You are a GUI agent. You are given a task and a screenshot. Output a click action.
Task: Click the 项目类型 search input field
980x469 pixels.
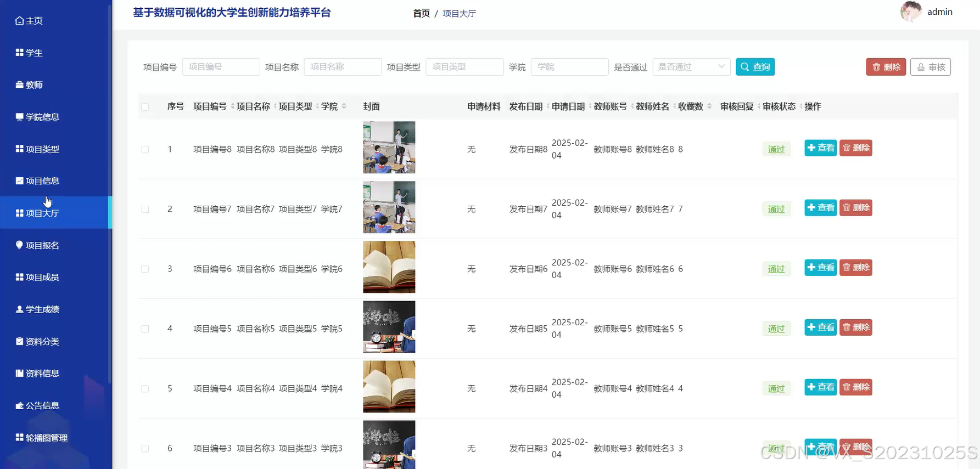(x=464, y=67)
